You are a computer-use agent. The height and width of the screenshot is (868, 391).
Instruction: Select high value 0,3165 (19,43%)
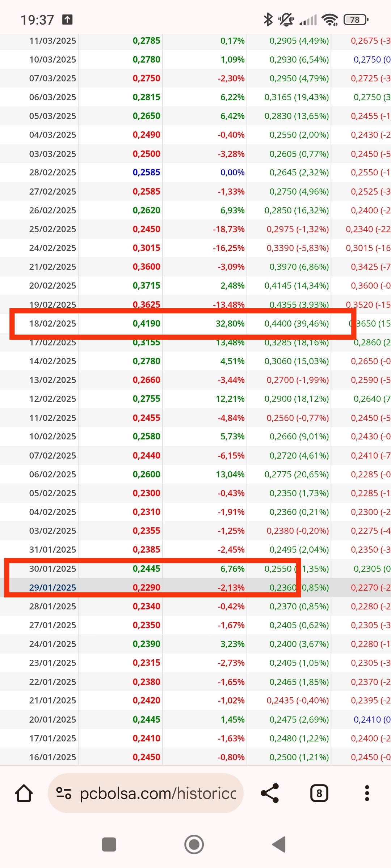[297, 97]
